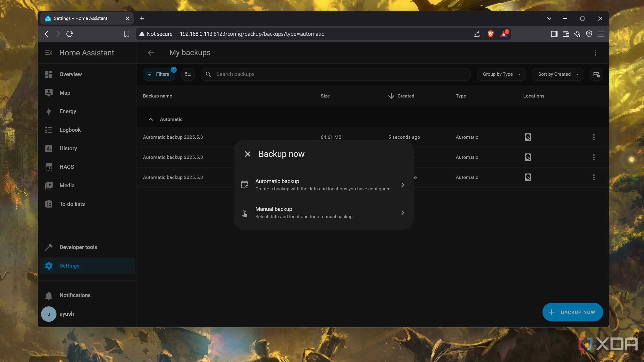Image resolution: width=644 pixels, height=362 pixels.
Task: Click the HACS store icon
Action: click(49, 167)
